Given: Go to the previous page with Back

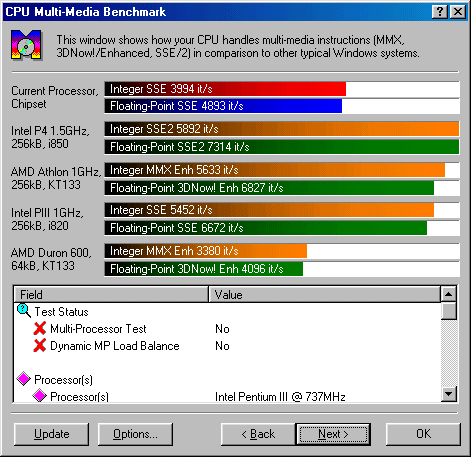Looking at the screenshot, I should pos(258,434).
